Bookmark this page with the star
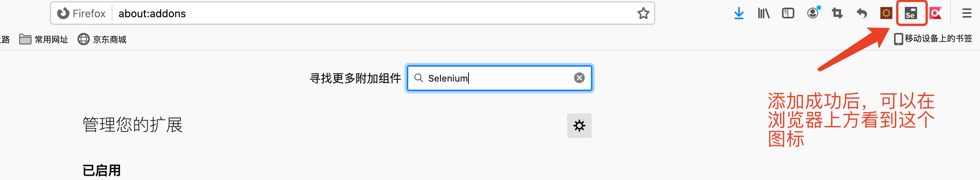This screenshot has height=180, width=980. 643,13
